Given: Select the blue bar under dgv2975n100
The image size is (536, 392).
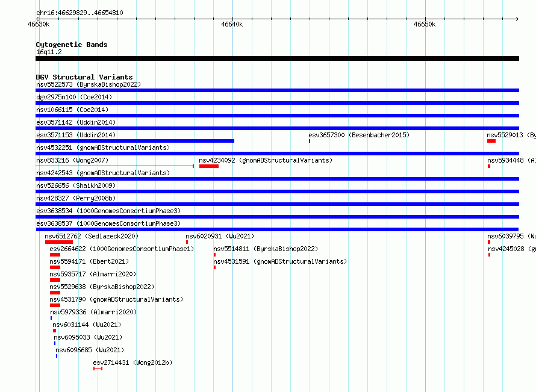Looking at the screenshot, I should (277, 103).
